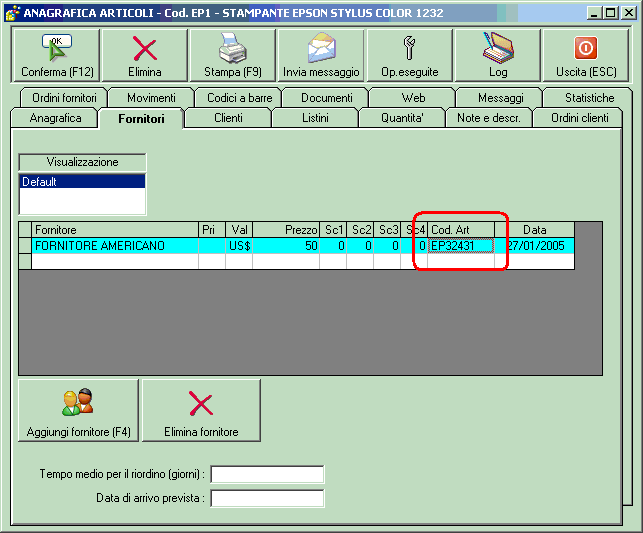Open the Web tab
Screen dimensions: 643x533
pyautogui.click(x=413, y=98)
